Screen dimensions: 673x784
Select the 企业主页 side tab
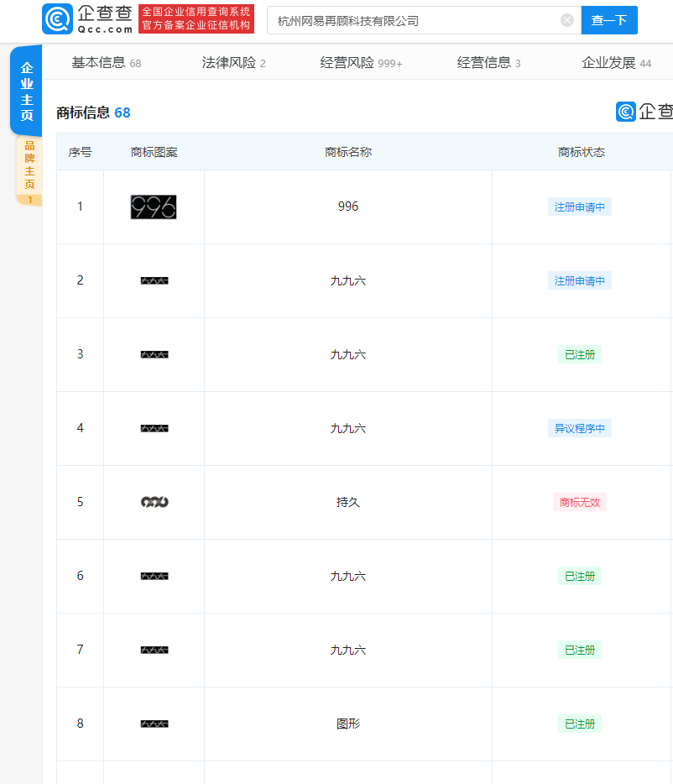coord(27,91)
